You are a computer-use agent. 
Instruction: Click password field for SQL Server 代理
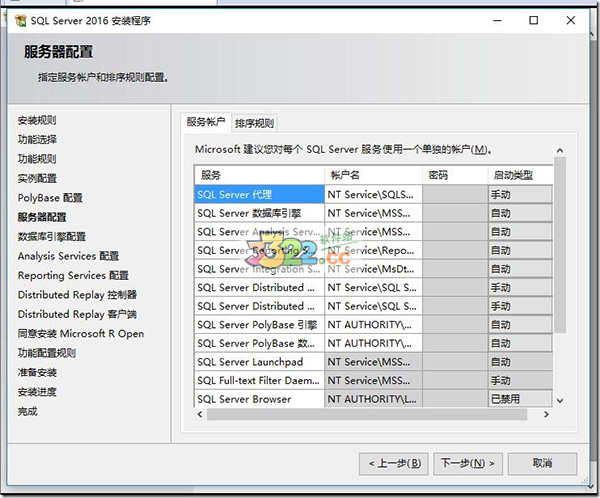pos(455,194)
